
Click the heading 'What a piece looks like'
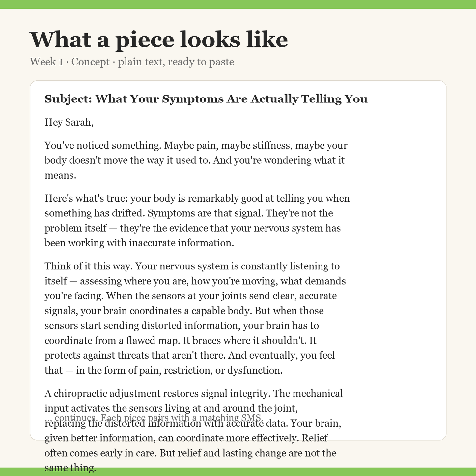coord(159,40)
